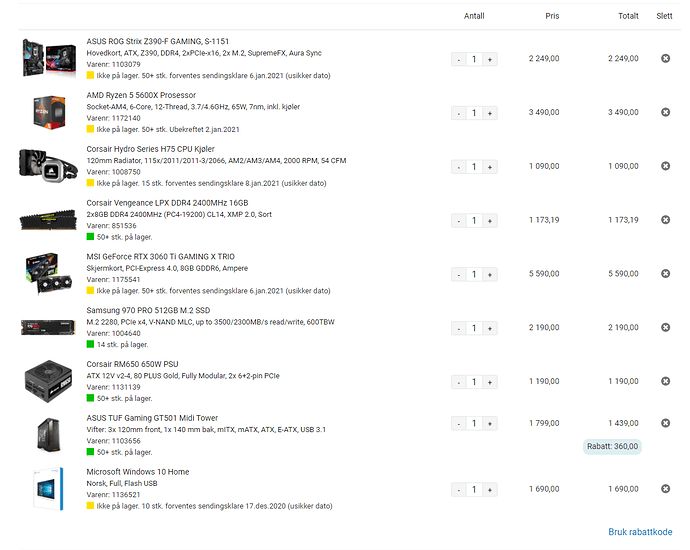The width and height of the screenshot is (690, 550).
Task: Click Bruk rabattkode link
Action: (640, 532)
